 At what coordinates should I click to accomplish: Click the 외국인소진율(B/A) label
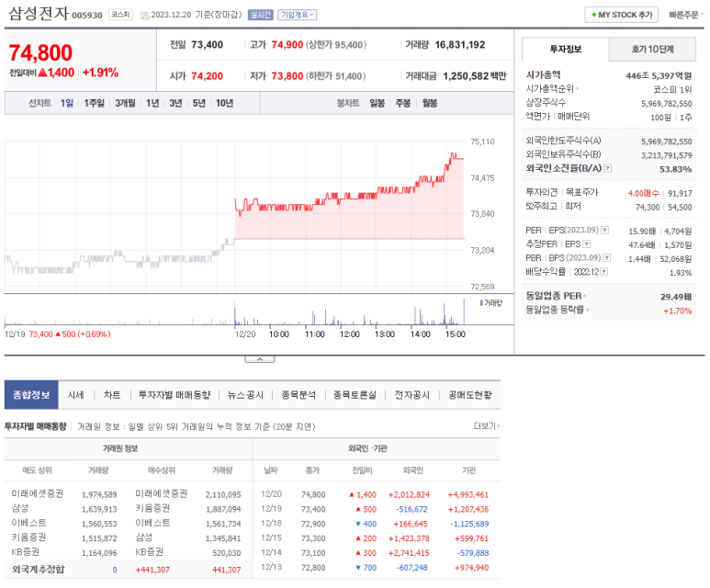coord(564,168)
